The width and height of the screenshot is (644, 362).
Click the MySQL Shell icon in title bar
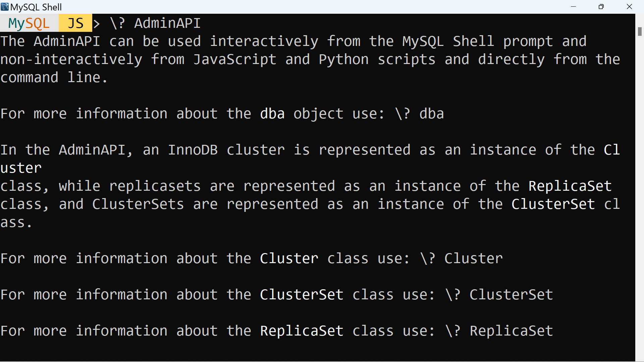pos(5,7)
